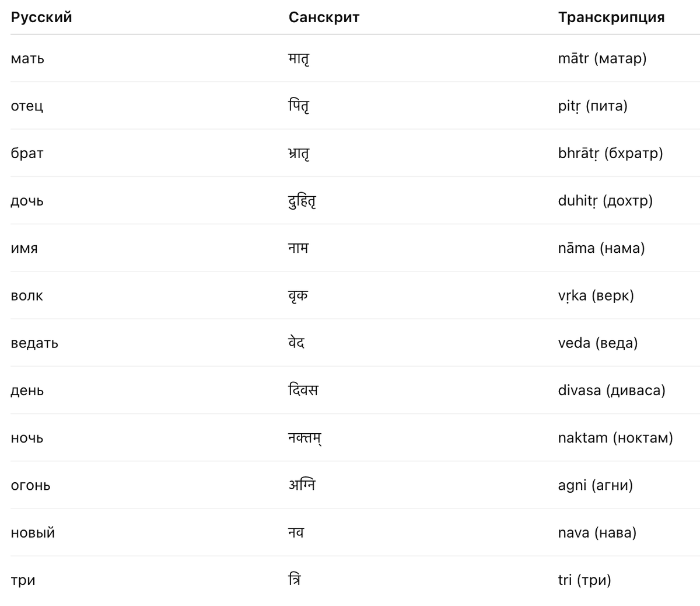The width and height of the screenshot is (700, 606).
Task: Select the Russian word мать
Action: 27,58
